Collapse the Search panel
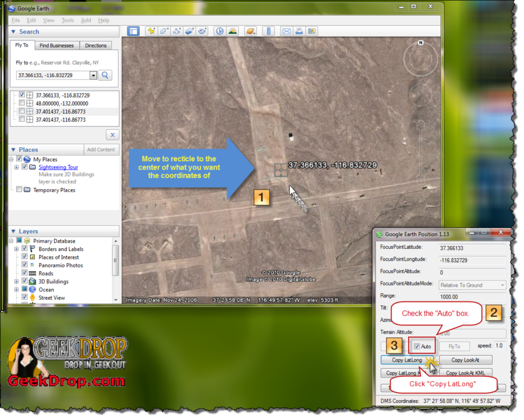The height and width of the screenshot is (420, 524). click(13, 31)
